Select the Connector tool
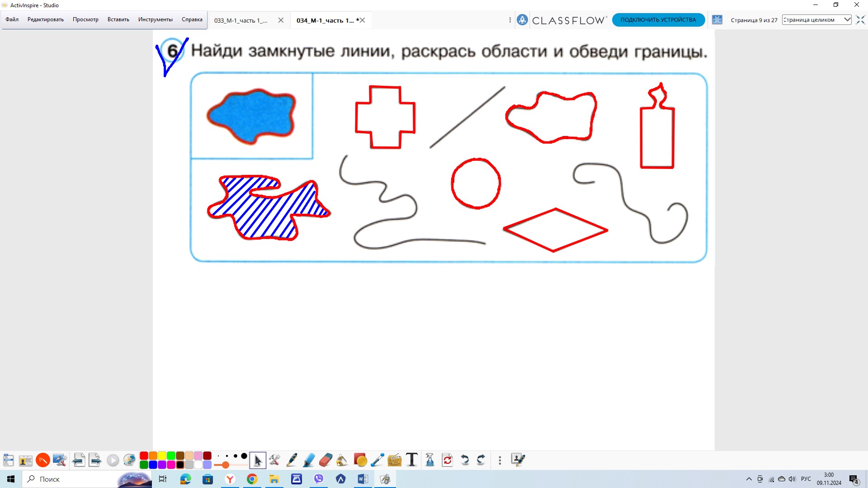 coord(377,460)
